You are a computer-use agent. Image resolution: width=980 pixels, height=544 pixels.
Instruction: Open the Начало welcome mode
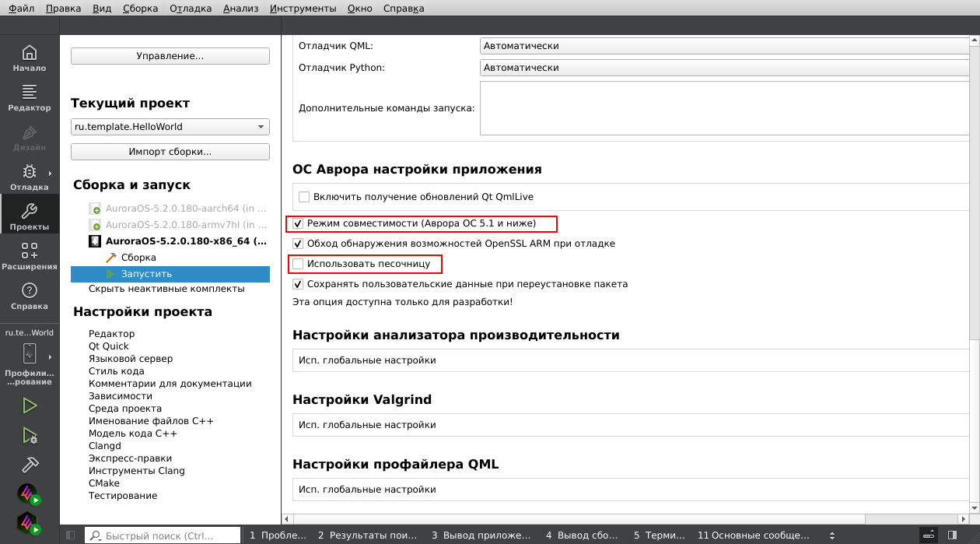[x=30, y=58]
